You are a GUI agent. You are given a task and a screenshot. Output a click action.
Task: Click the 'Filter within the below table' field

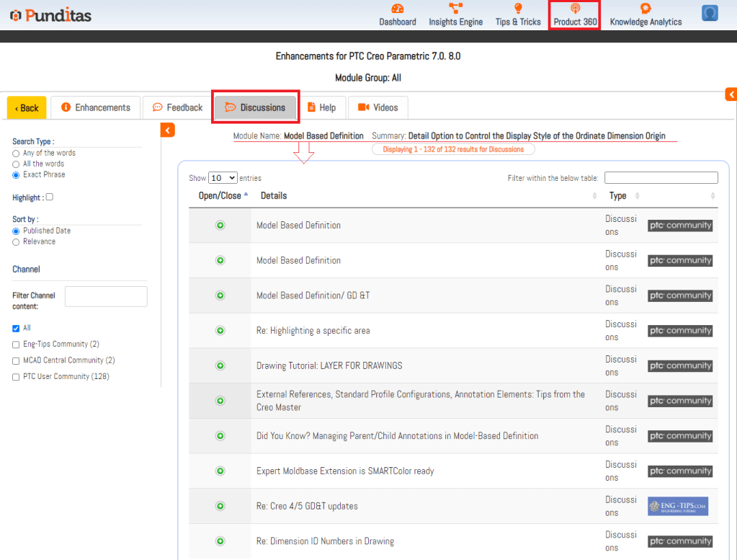pos(661,178)
